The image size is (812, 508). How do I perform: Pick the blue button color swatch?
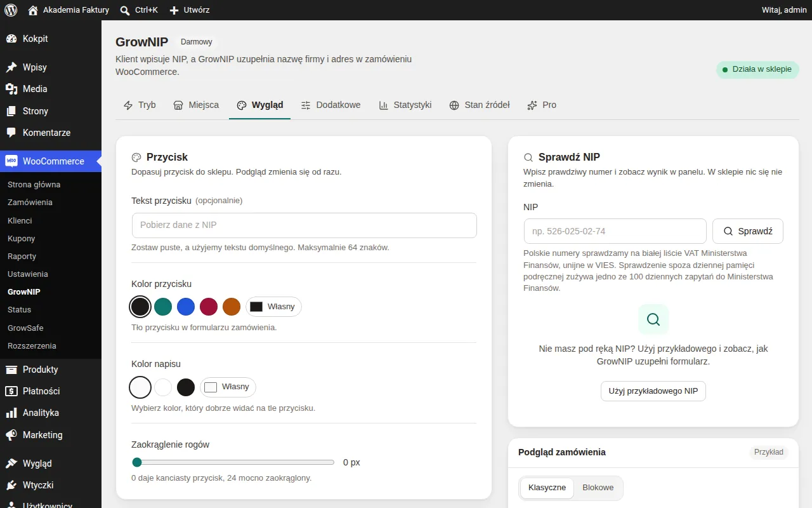click(186, 307)
